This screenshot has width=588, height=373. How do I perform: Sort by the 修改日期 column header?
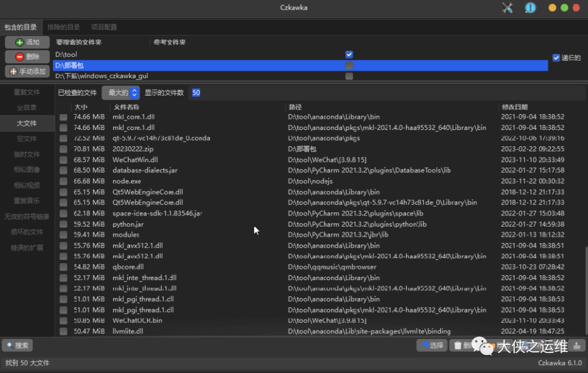point(515,107)
